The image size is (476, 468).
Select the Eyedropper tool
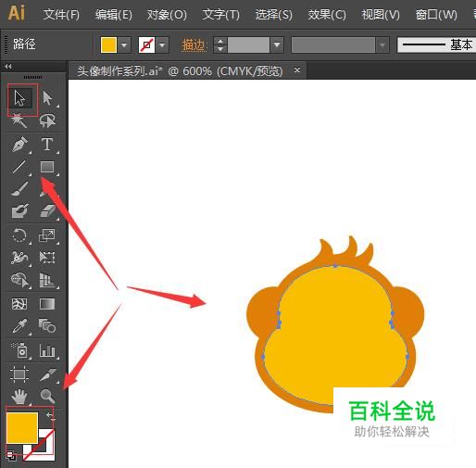point(19,326)
